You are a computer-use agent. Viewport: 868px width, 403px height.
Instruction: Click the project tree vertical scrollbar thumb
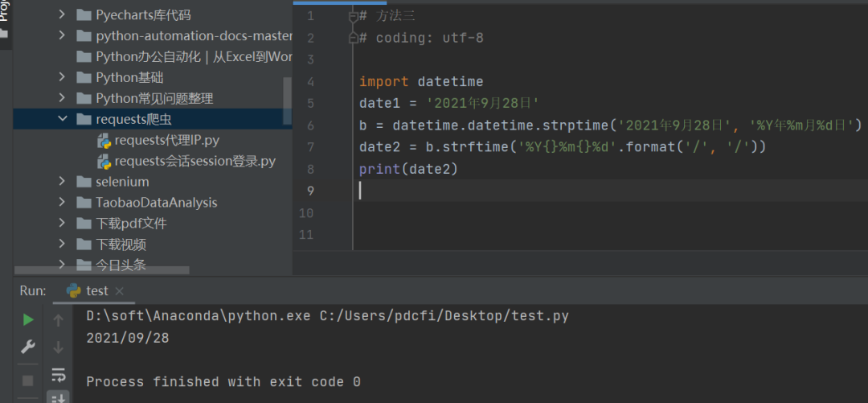pos(287,101)
